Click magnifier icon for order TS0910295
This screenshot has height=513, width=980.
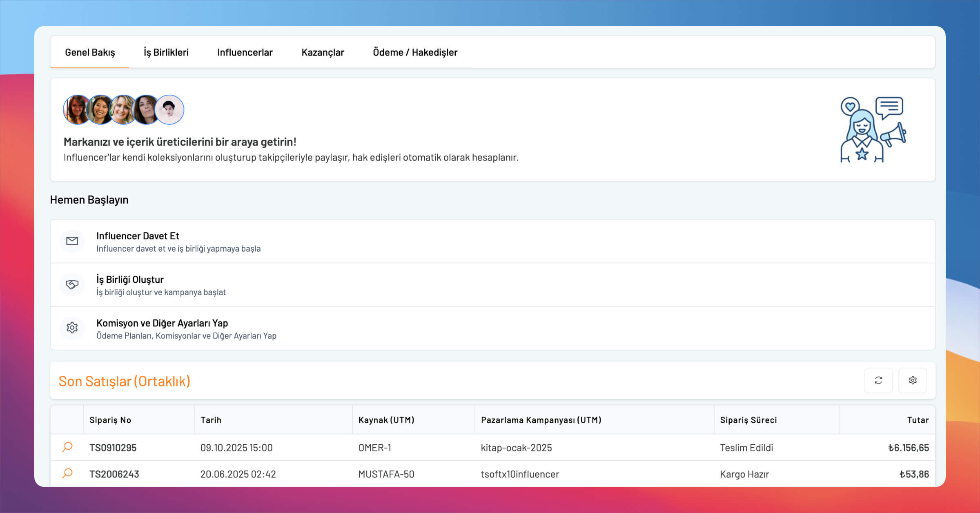click(x=67, y=447)
